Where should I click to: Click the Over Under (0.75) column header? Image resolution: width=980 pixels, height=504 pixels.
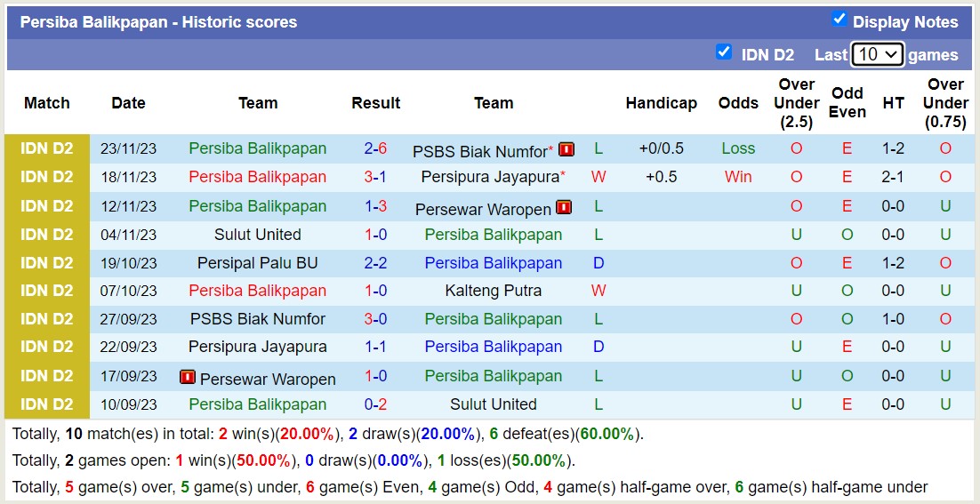click(x=945, y=103)
